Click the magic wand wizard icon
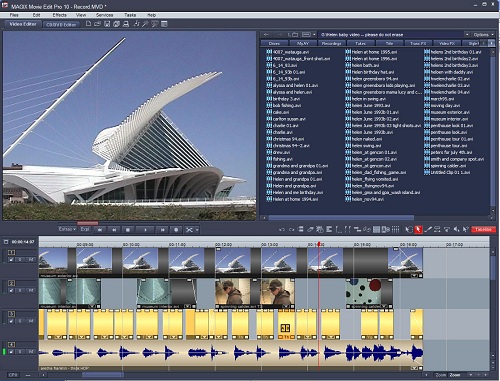Image resolution: width=500 pixels, height=381 pixels. click(145, 24)
